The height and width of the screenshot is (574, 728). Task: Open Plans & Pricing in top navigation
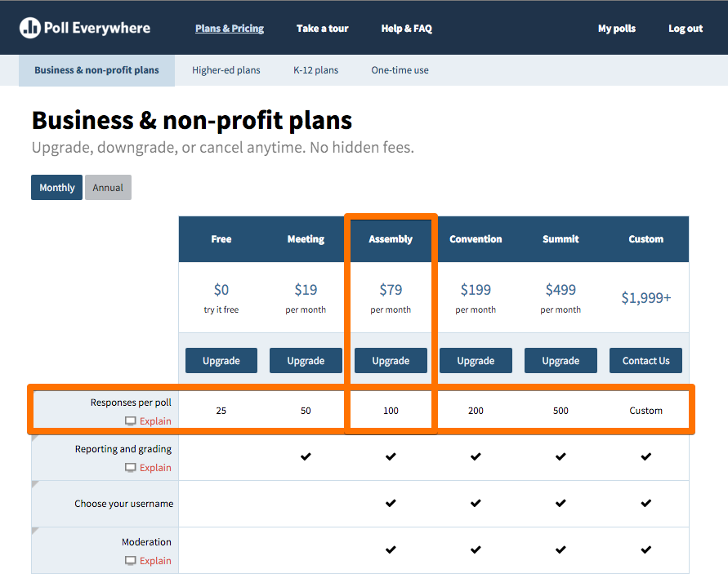(x=230, y=29)
